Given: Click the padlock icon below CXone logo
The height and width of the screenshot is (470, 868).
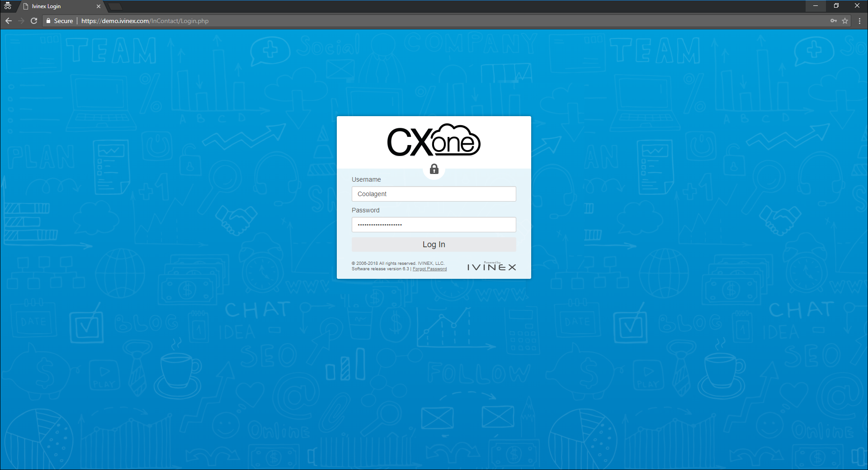Looking at the screenshot, I should coord(434,169).
